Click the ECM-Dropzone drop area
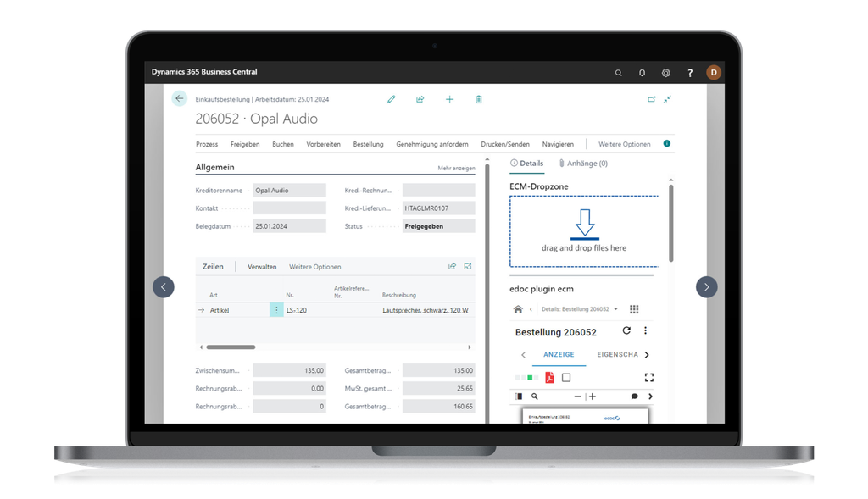Screen dimensions: 868x499 coord(584,231)
